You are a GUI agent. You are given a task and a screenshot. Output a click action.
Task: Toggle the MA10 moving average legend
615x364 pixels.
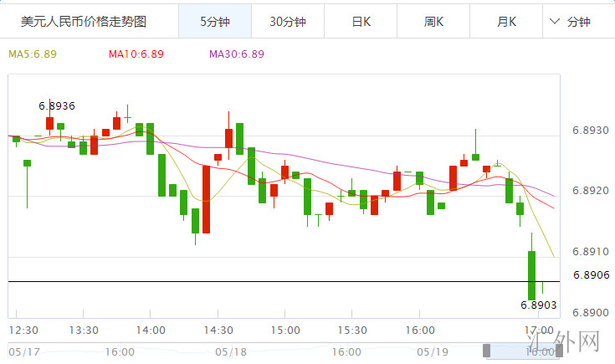(136, 54)
